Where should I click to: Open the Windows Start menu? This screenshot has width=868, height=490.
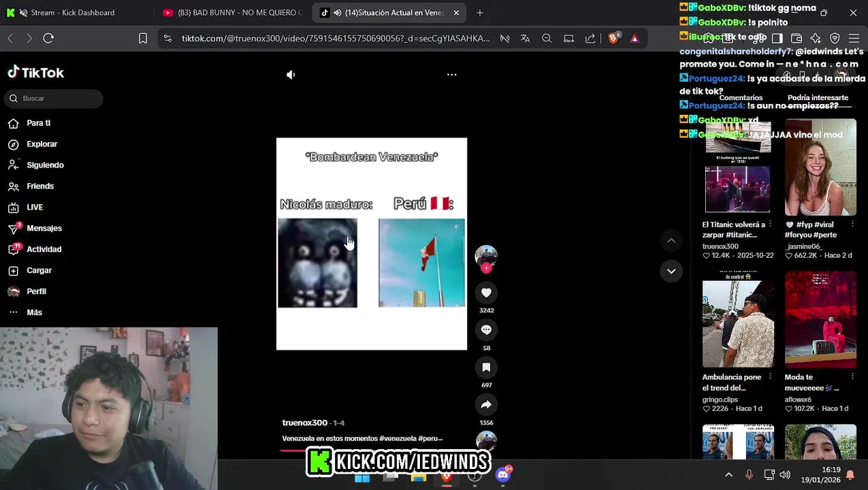click(x=362, y=477)
